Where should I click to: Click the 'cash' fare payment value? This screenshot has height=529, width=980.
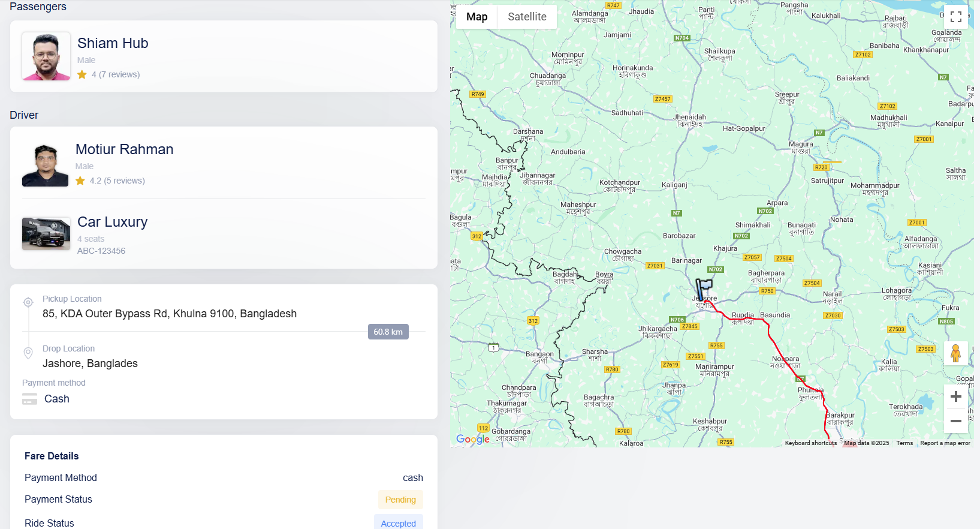[413, 477]
